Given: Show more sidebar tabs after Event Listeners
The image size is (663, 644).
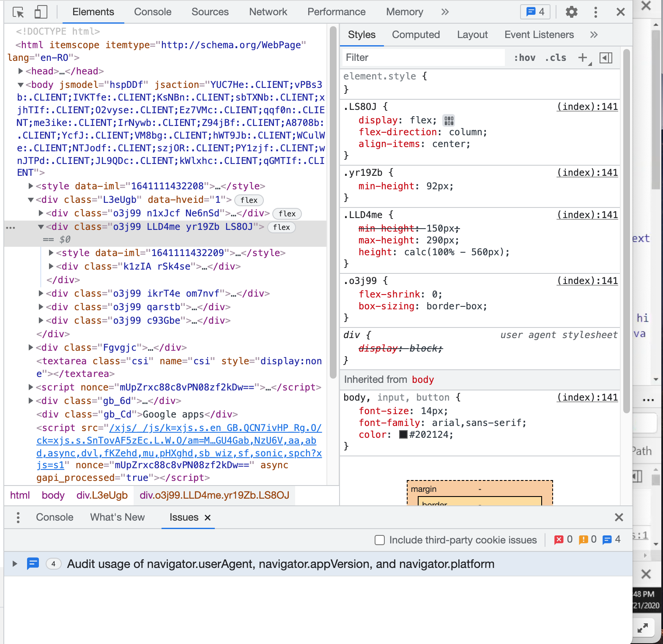Looking at the screenshot, I should (594, 35).
